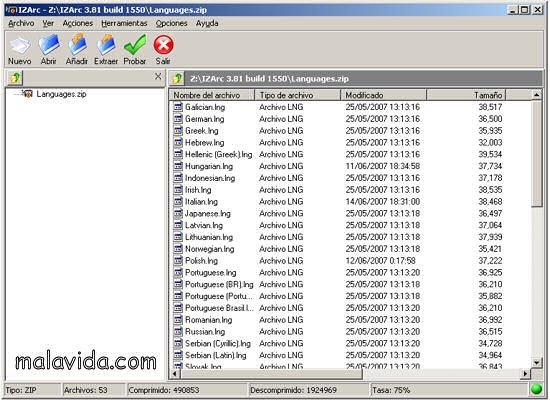This screenshot has height=400, width=550.
Task: Click the size value 38,517
Action: [490, 107]
